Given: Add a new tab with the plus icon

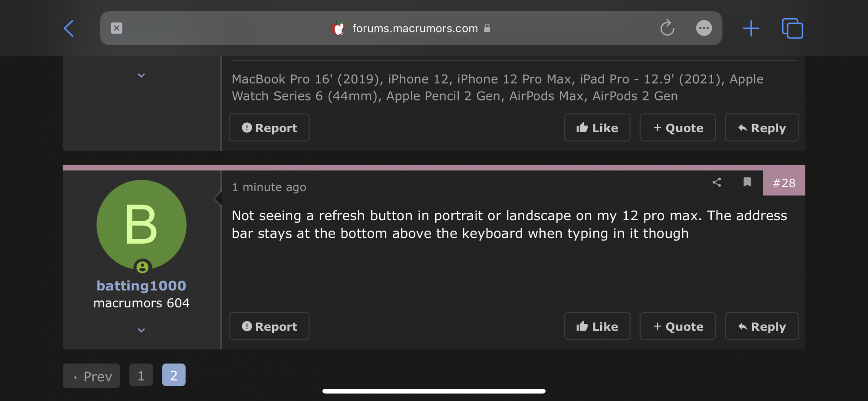Looking at the screenshot, I should tap(751, 29).
